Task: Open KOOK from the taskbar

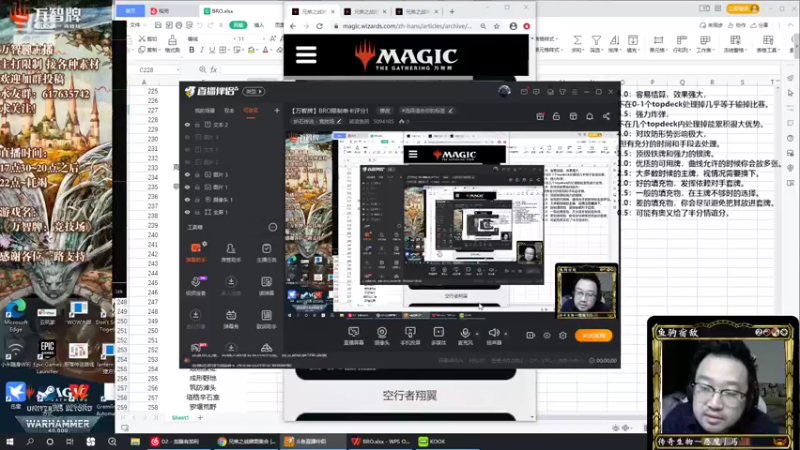Action: click(x=432, y=442)
